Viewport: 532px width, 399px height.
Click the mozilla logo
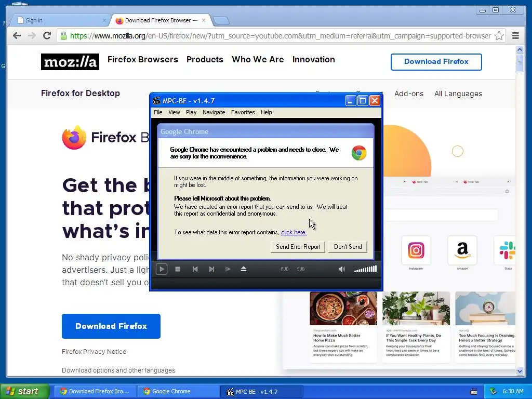tap(70, 62)
